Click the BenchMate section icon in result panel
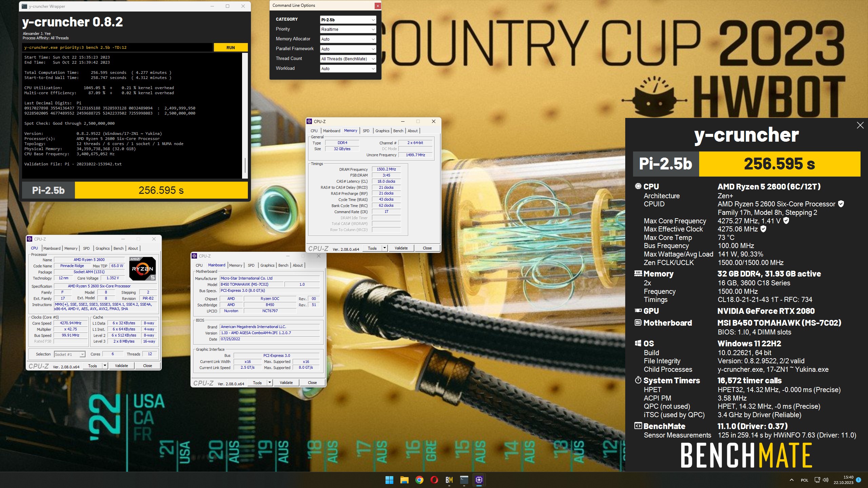The height and width of the screenshot is (488, 868). pos(638,426)
